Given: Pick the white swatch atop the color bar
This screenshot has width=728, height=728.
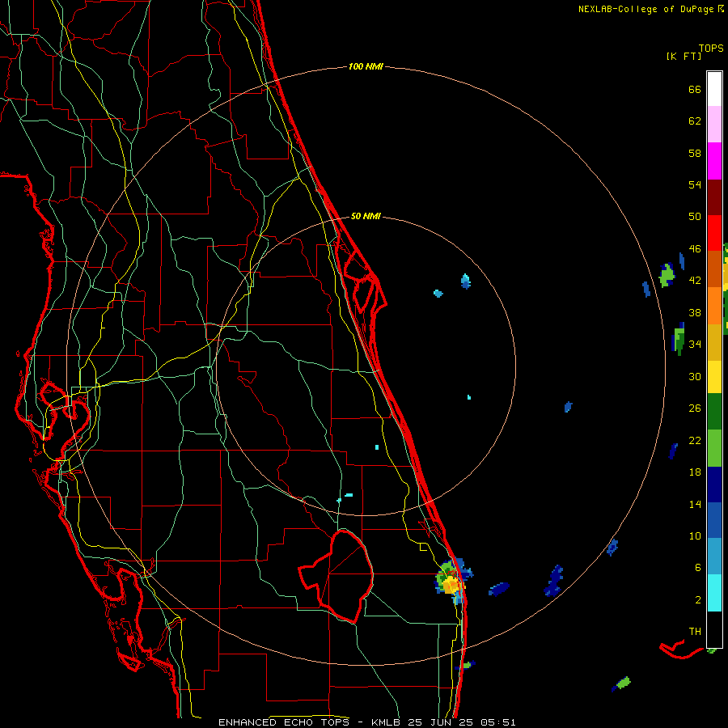Looking at the screenshot, I should click(714, 89).
